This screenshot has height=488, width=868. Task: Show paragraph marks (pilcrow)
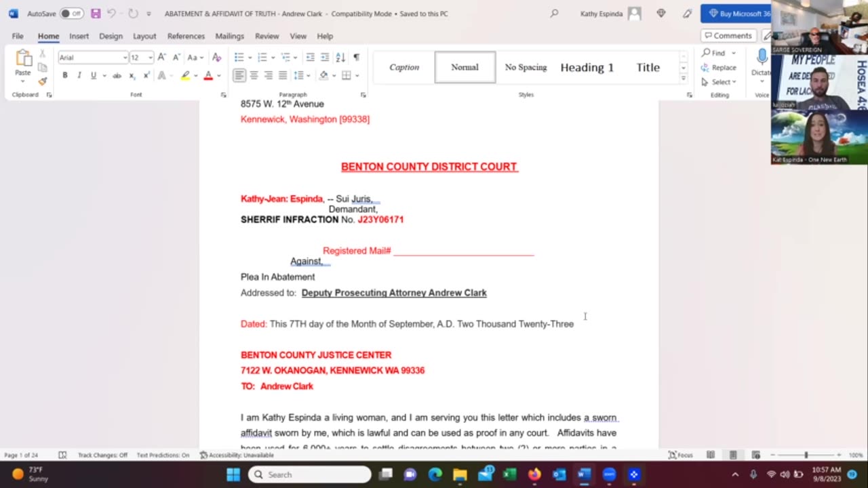[356, 58]
